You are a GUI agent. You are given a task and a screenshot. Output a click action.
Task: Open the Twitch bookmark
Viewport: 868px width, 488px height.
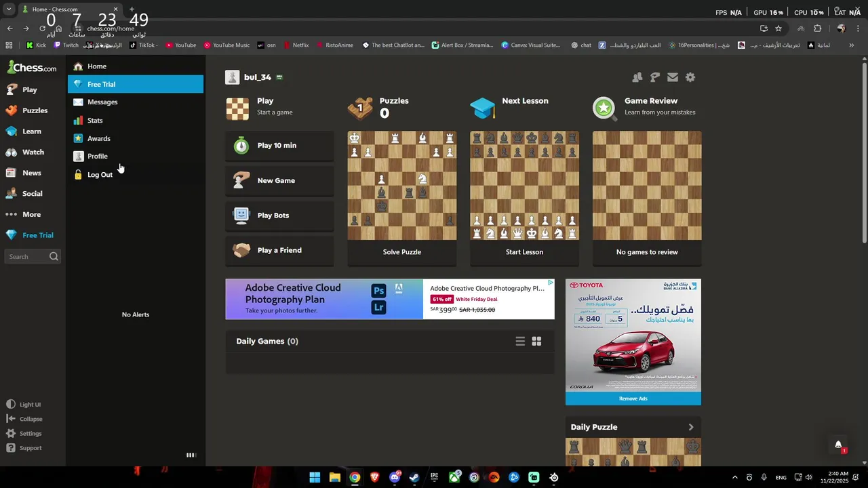(66, 45)
